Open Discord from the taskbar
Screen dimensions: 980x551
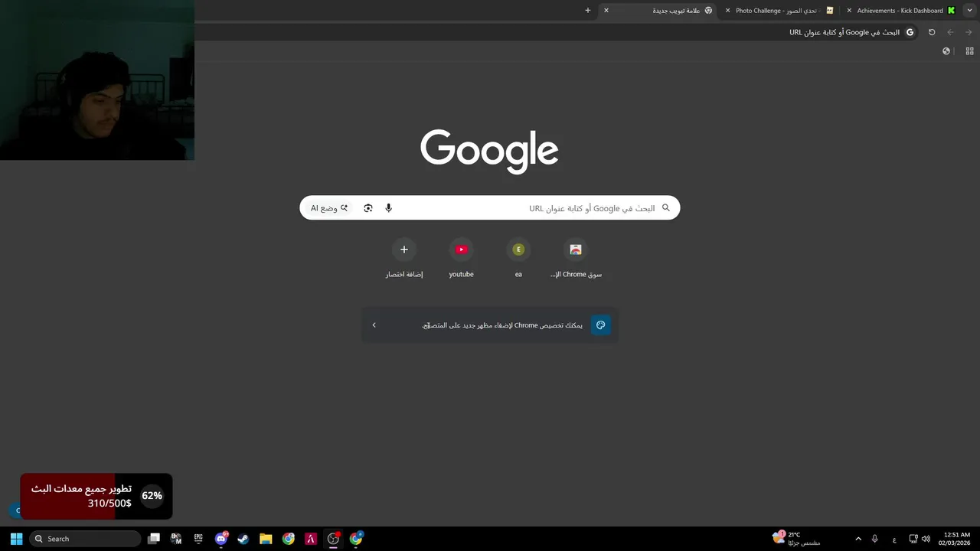tap(221, 539)
